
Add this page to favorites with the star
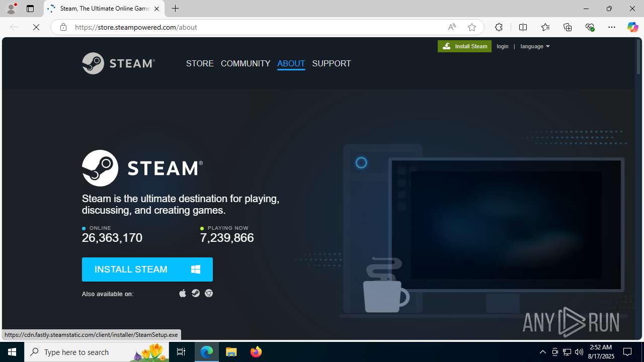tap(472, 27)
